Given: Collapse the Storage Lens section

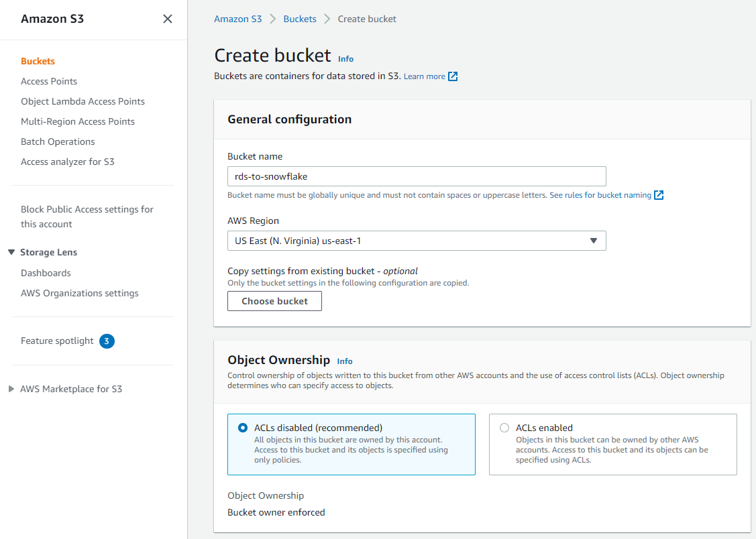Looking at the screenshot, I should point(11,252).
